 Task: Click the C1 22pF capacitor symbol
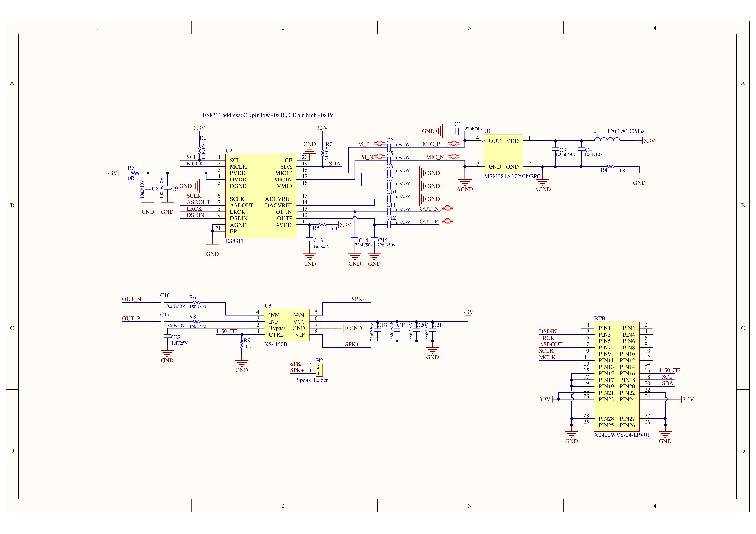(x=457, y=131)
